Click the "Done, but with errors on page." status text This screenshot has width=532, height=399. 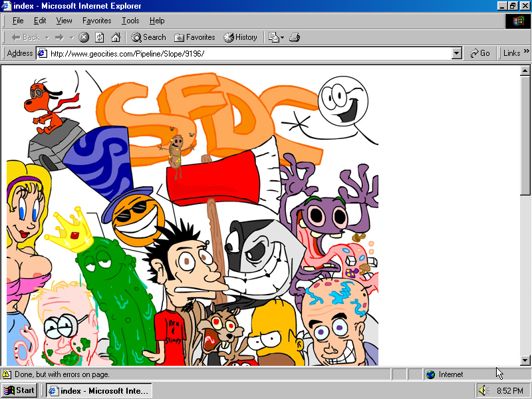coord(62,374)
